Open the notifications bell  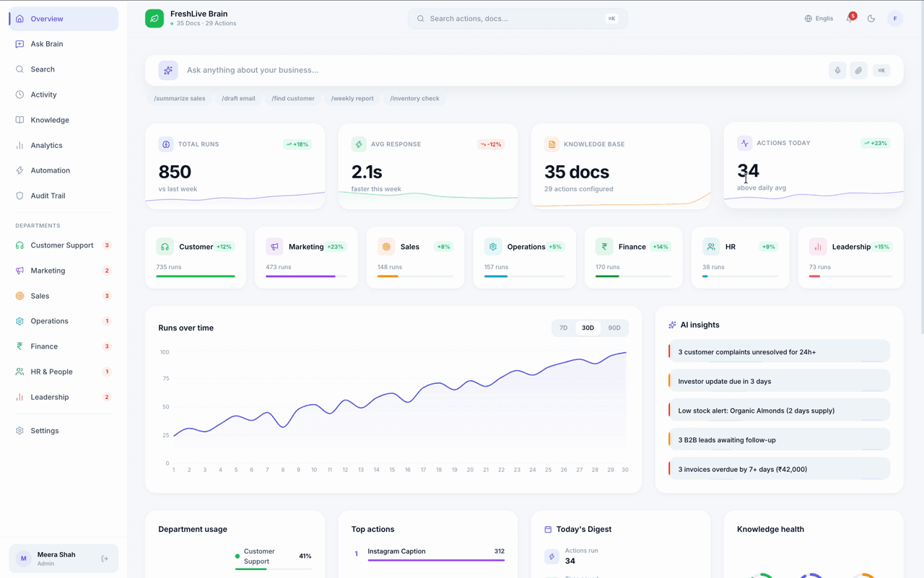850,19
